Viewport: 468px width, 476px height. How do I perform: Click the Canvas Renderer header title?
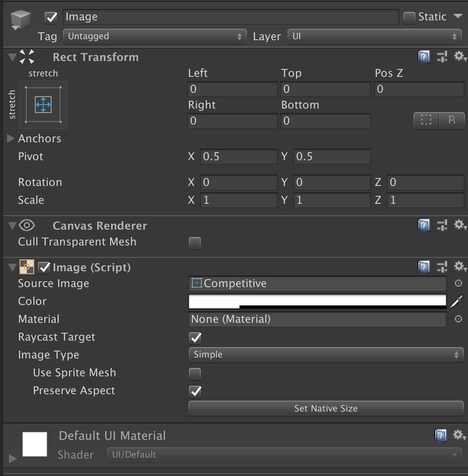click(x=100, y=226)
